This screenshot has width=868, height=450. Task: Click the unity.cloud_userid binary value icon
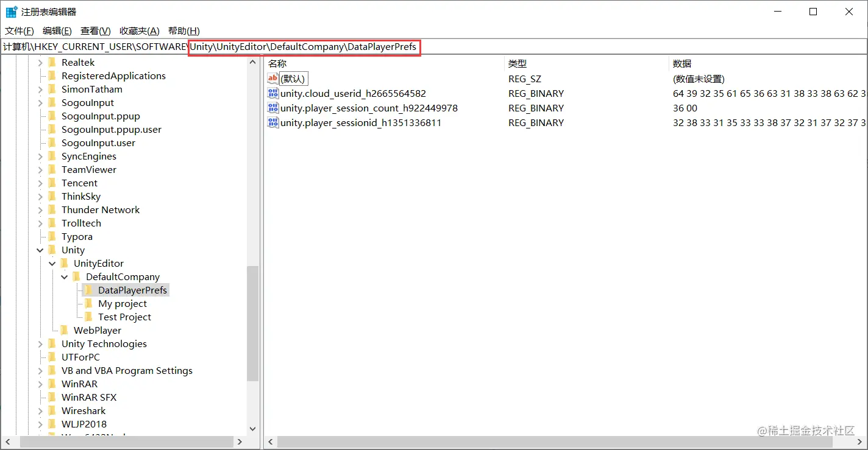[x=272, y=93]
